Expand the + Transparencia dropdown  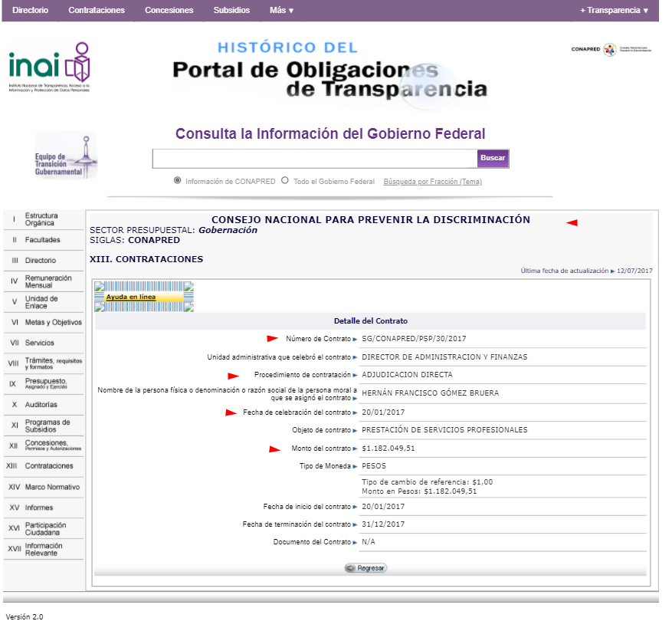click(614, 10)
